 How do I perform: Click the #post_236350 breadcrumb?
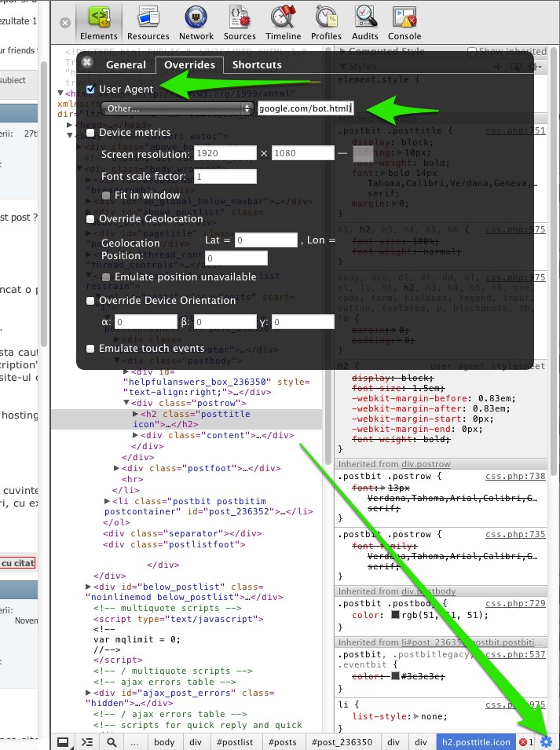tap(341, 741)
